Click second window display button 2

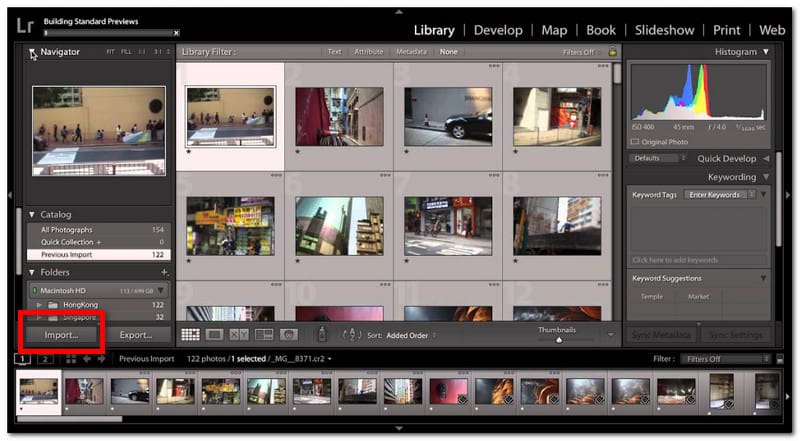tap(45, 359)
